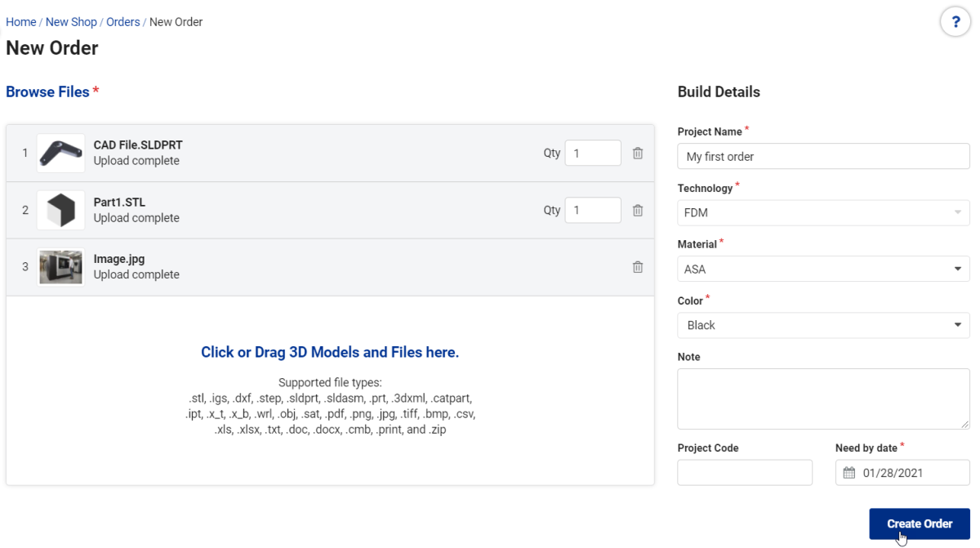The image size is (980, 548).
Task: Open the CAD File.SLDPRT thumbnail preview
Action: pos(60,153)
